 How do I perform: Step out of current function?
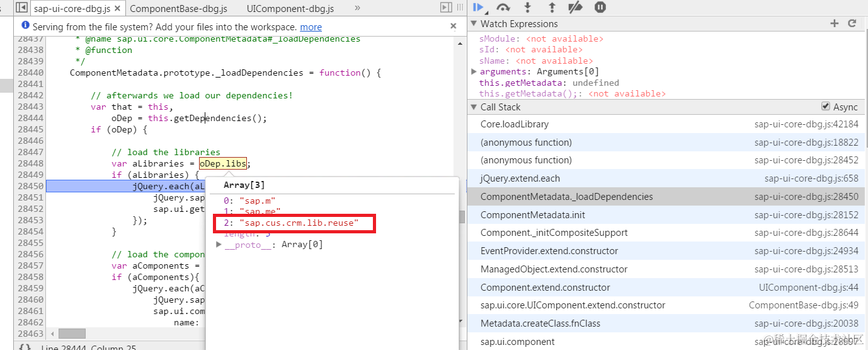coord(552,8)
